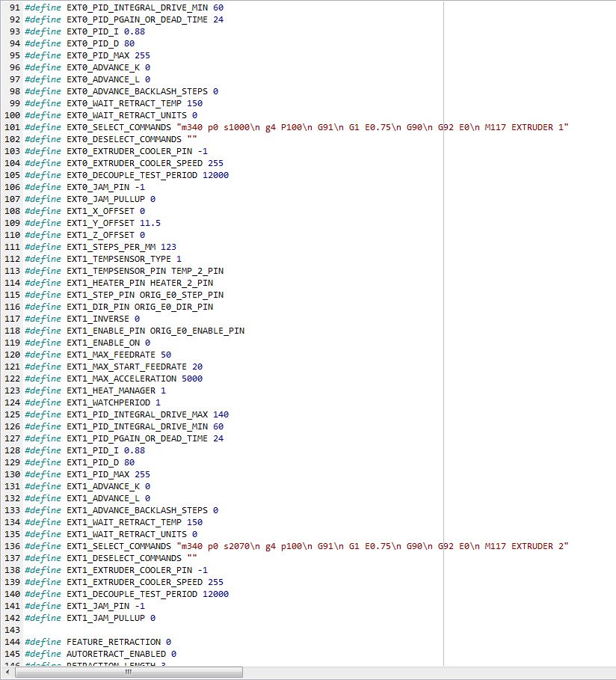Place cursor in EXT1_SELECT_COMMANDS string value
This screenshot has height=680, width=616.
pyautogui.click(x=374, y=546)
